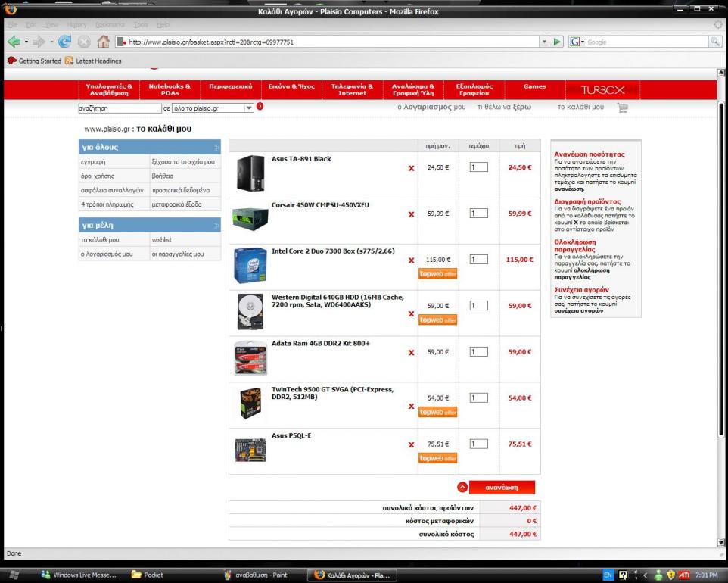The image size is (728, 583).
Task: Open the Pocket folder taskbar item
Action: (147, 575)
